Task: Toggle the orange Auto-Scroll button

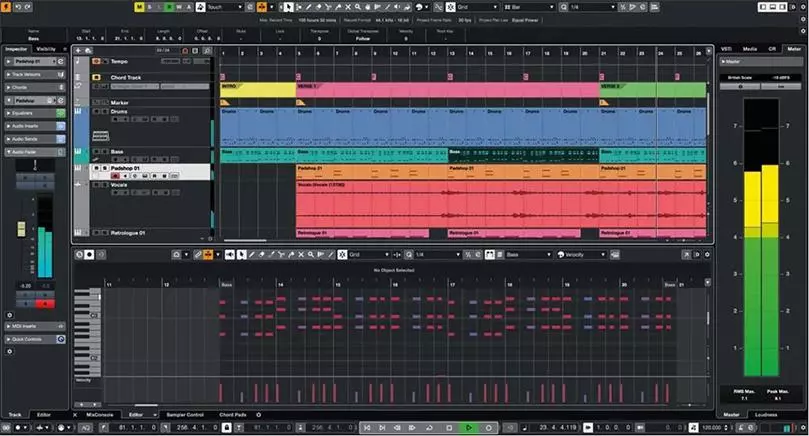Action: click(262, 7)
